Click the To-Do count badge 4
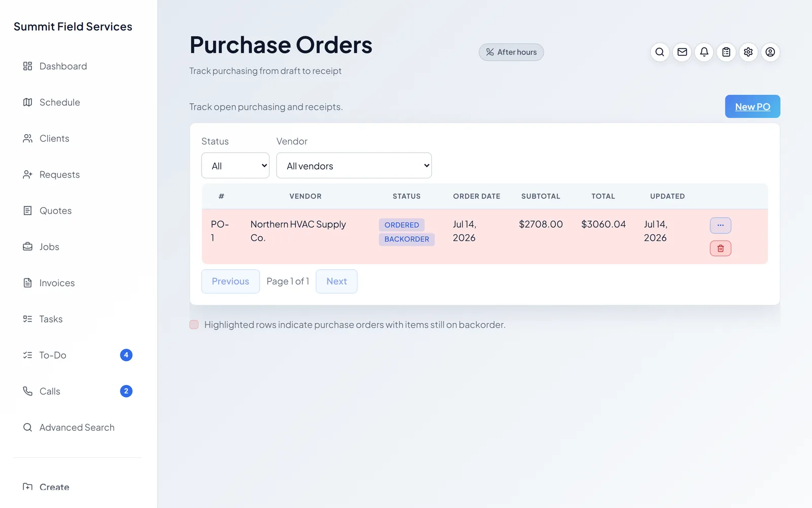 pos(126,355)
